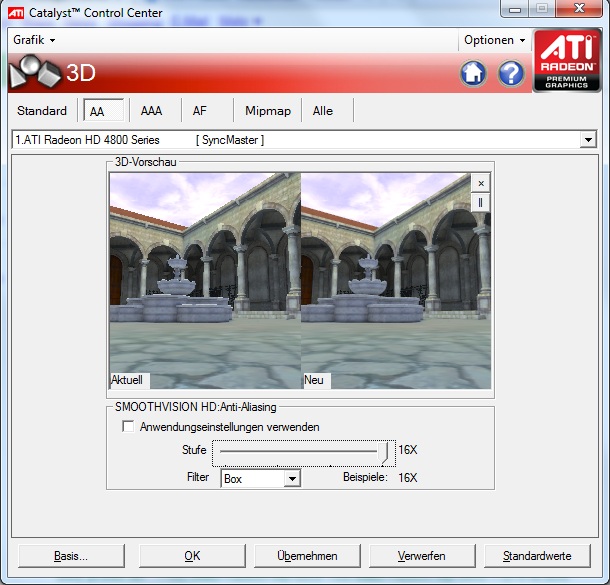The height and width of the screenshot is (585, 610).
Task: Open the Optionen dropdown menu
Action: 494,40
